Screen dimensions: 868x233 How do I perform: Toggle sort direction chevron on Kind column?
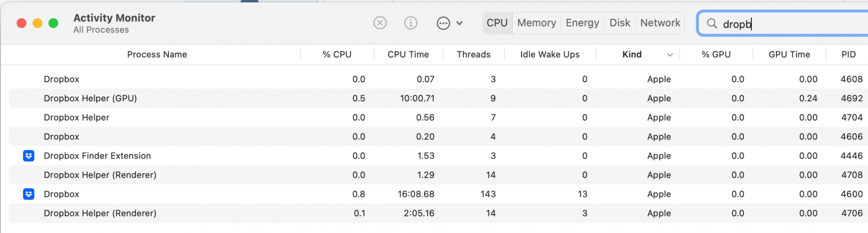coord(670,55)
